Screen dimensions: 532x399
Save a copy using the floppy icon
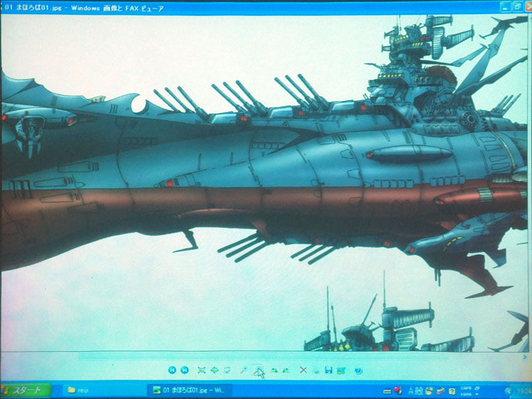[x=329, y=370]
